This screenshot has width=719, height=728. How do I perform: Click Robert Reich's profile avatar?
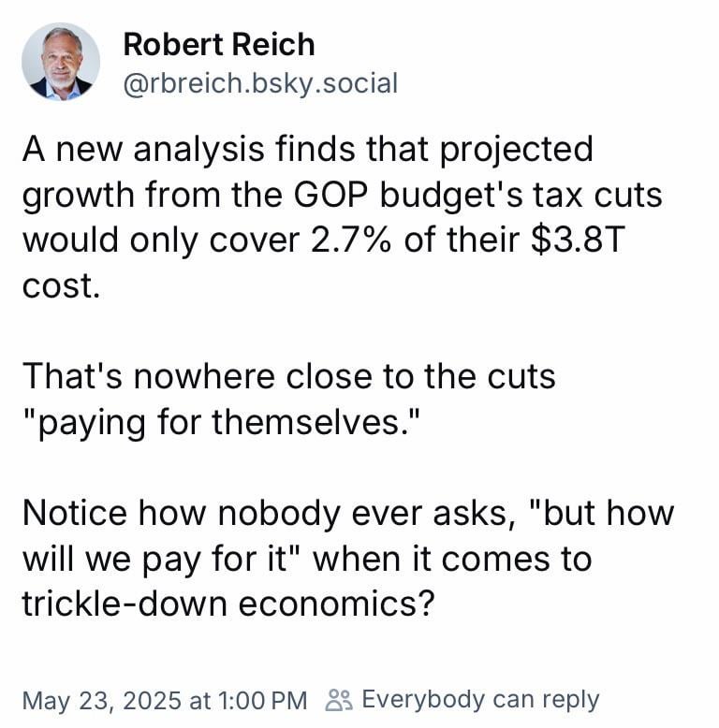coord(61,62)
